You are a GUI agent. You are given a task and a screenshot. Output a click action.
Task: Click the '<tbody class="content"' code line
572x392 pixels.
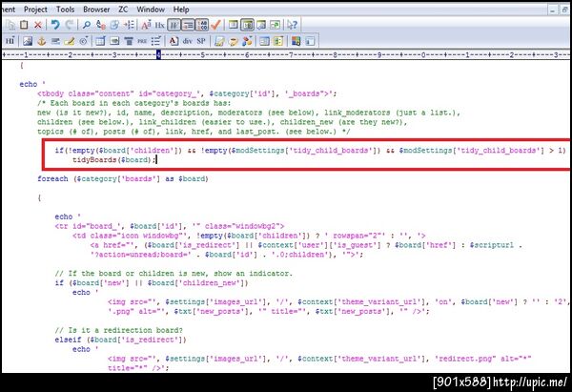click(x=187, y=93)
